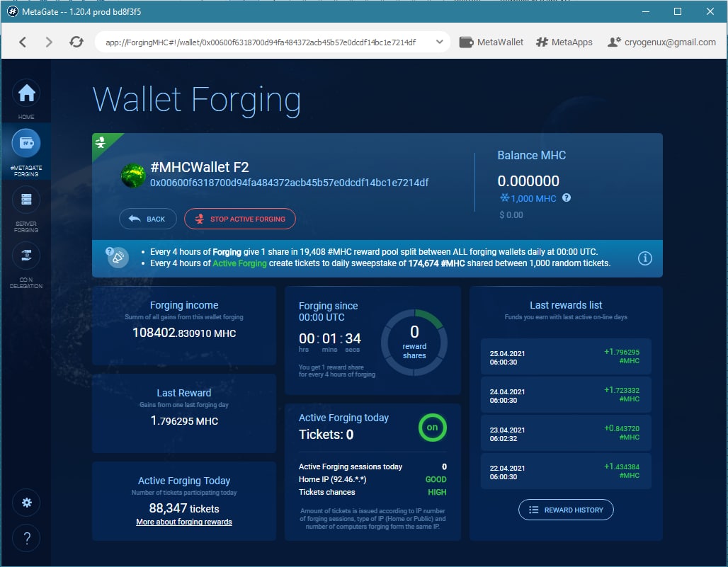
Task: Click the announcement megaphone icon in banner
Action: (x=117, y=258)
